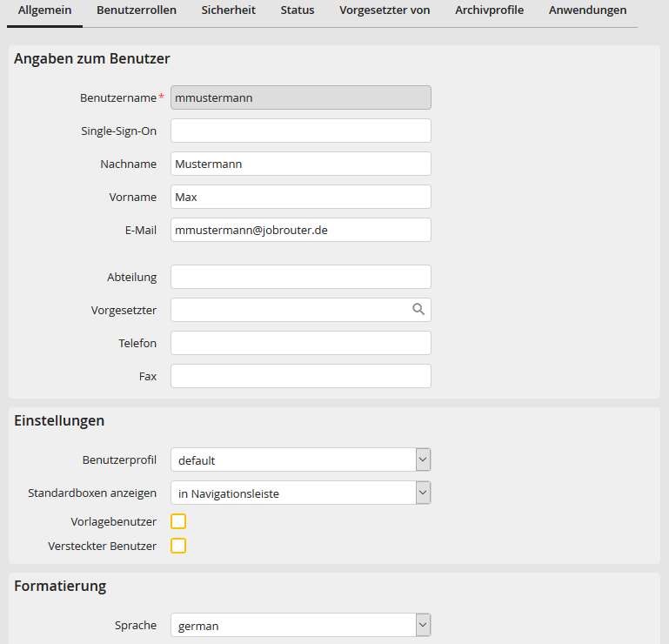
Task: Click into the Vorname field
Action: coord(301,197)
